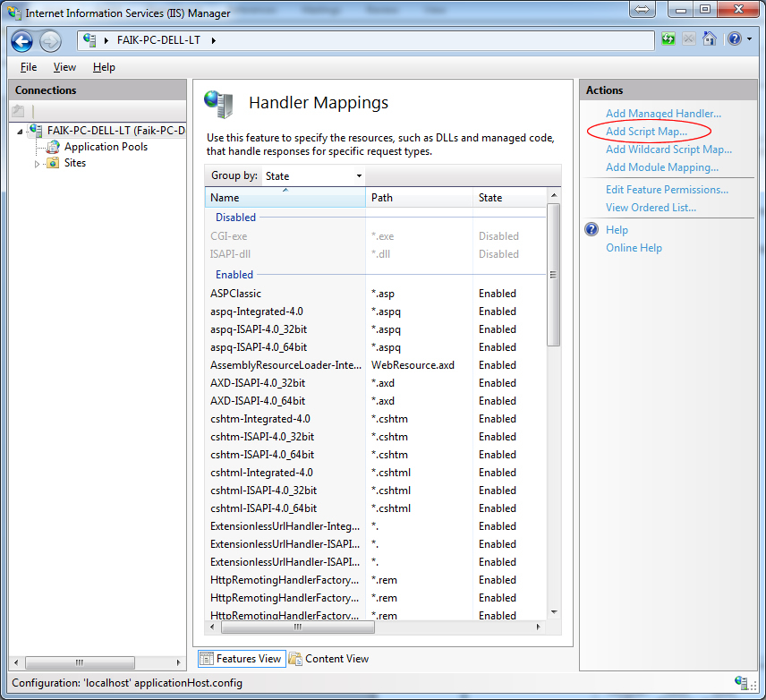Image resolution: width=766 pixels, height=700 pixels.
Task: Click the Help icon in the Actions pane
Action: click(x=592, y=229)
